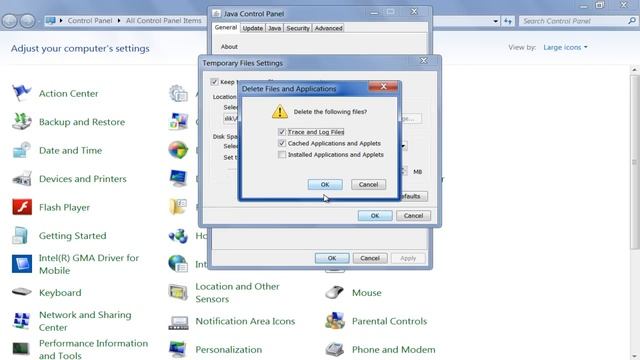Screen dimensions: 640x360
Task: Open the Flash Player icon
Action: (x=22, y=207)
